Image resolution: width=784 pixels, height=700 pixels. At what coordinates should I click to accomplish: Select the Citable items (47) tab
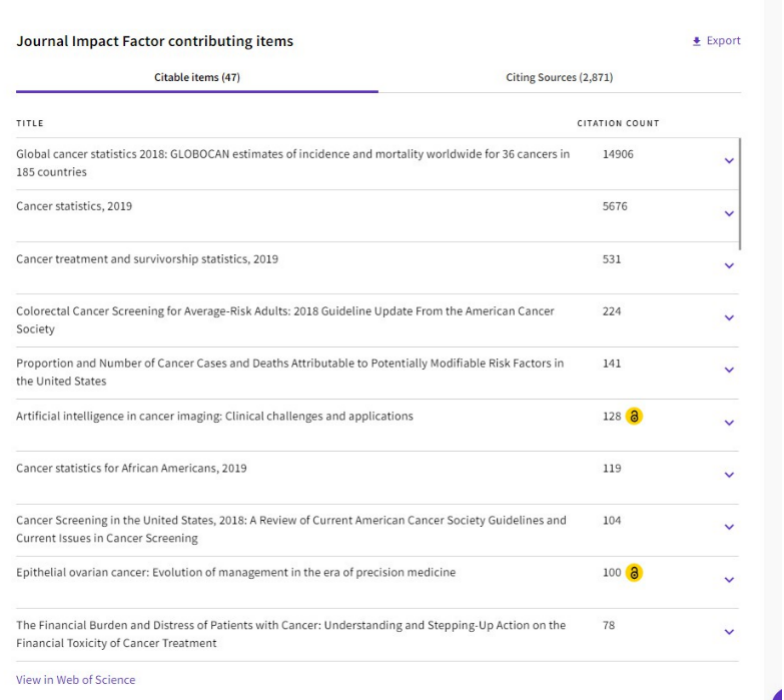pyautogui.click(x=197, y=77)
